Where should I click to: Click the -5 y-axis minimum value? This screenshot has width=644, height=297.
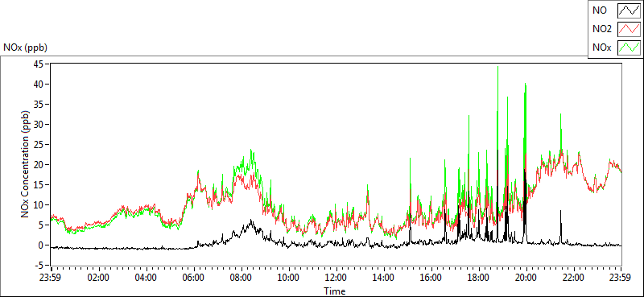39,265
